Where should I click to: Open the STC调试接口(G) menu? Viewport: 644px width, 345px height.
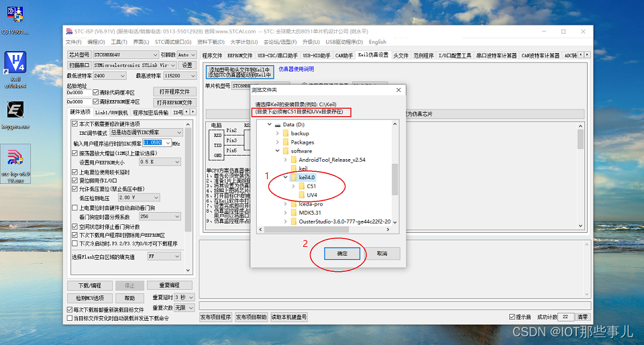click(x=173, y=42)
